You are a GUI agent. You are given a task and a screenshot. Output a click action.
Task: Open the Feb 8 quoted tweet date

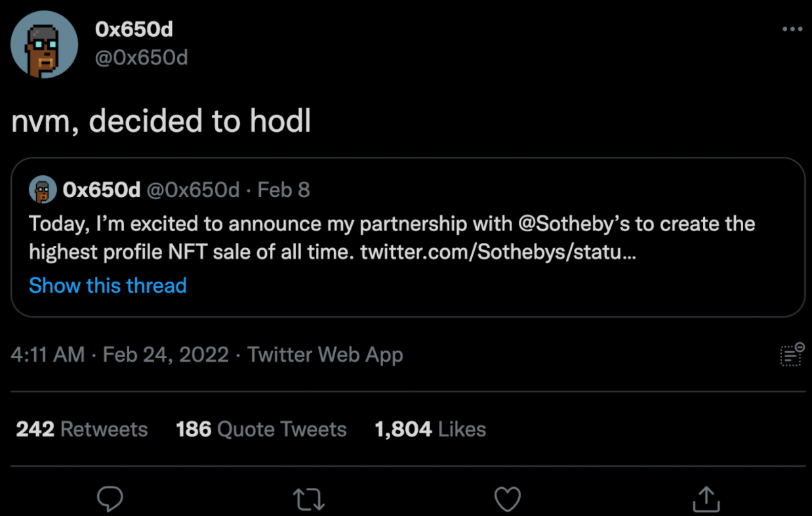coord(283,190)
